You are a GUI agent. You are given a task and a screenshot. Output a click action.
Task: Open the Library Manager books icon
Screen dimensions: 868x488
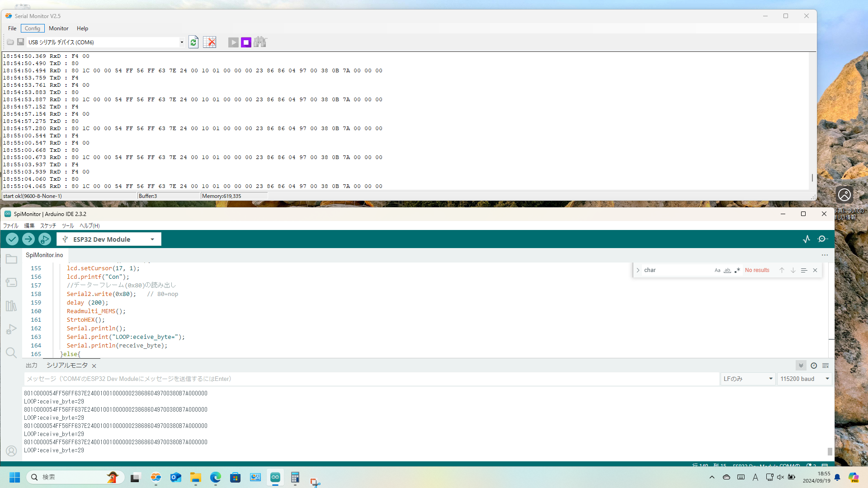tap(11, 306)
